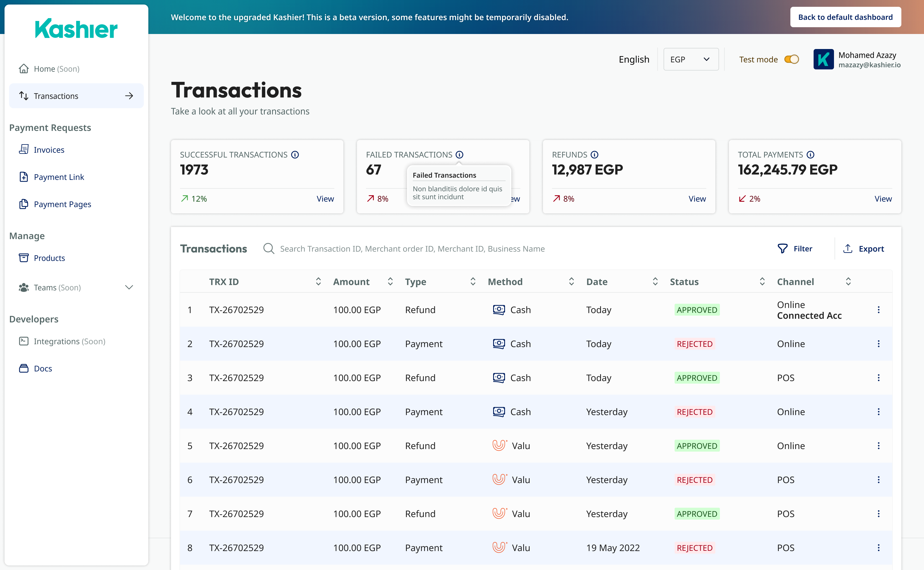Click the Total Payments info icon
The image size is (924, 570).
pos(810,155)
